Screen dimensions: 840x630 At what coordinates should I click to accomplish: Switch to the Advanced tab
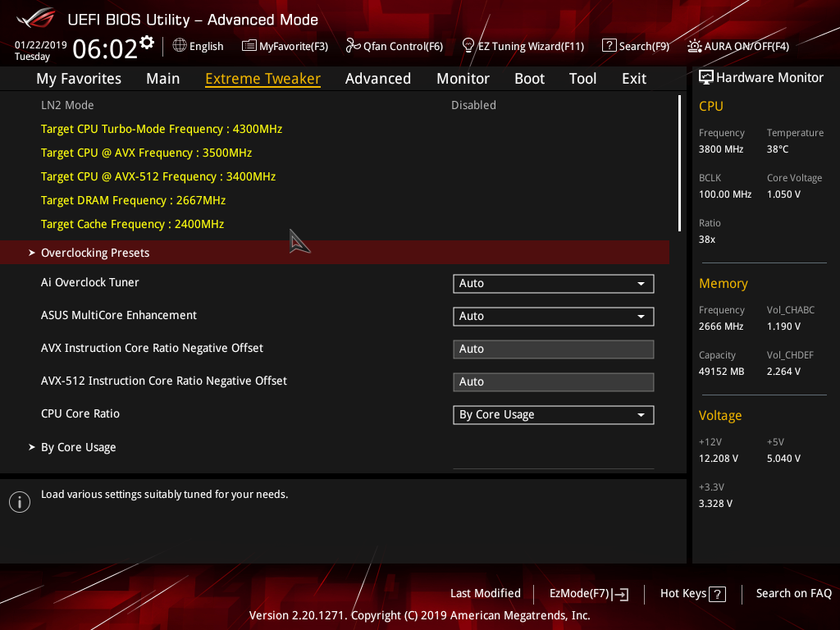377,79
